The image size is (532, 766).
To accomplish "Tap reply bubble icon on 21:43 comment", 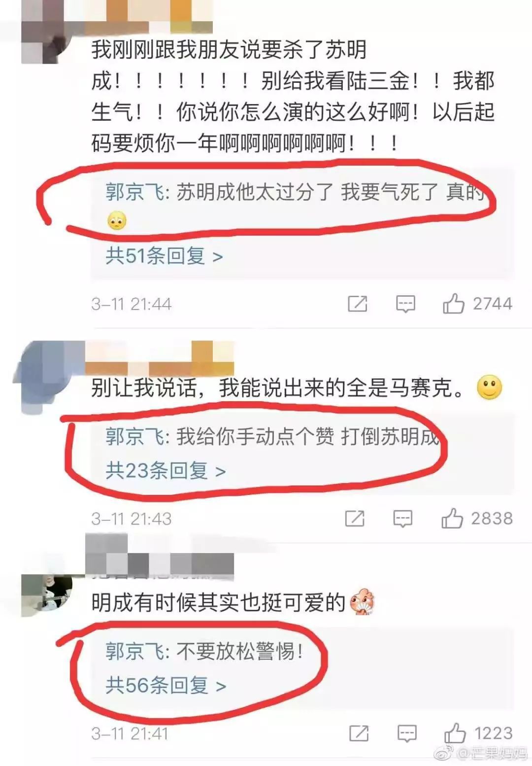I will point(403,519).
